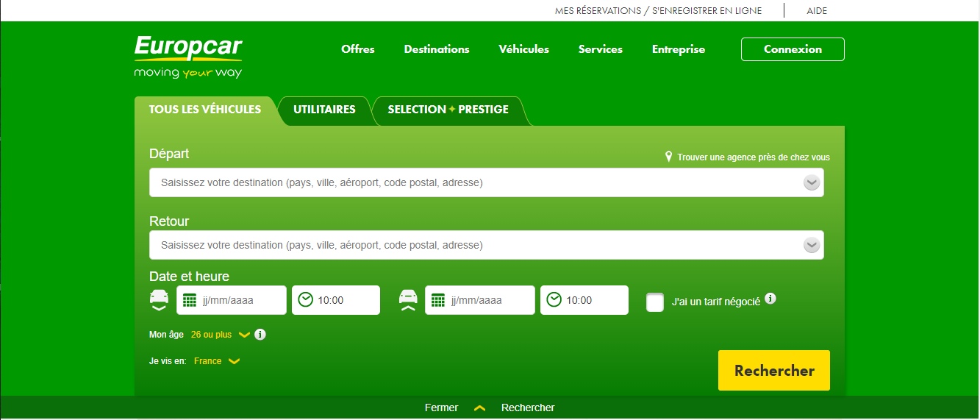This screenshot has width=980, height=420.
Task: Select the Tous les véhicules tab
Action: [x=205, y=110]
